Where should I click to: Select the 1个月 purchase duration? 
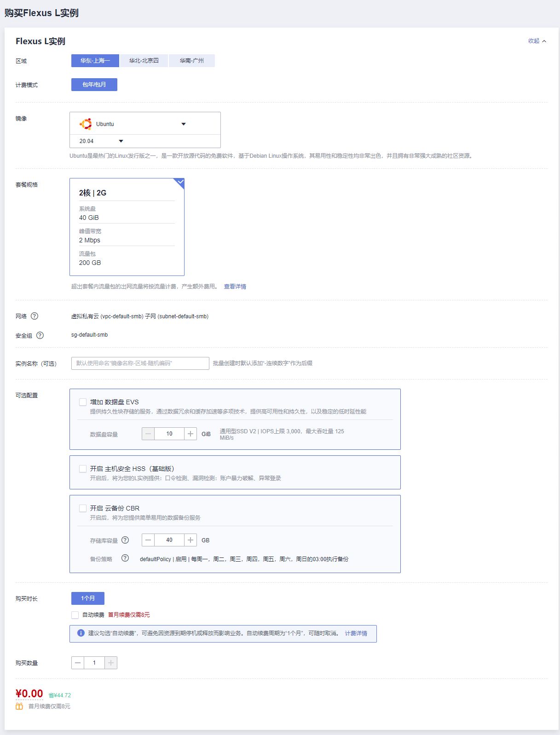[88, 598]
